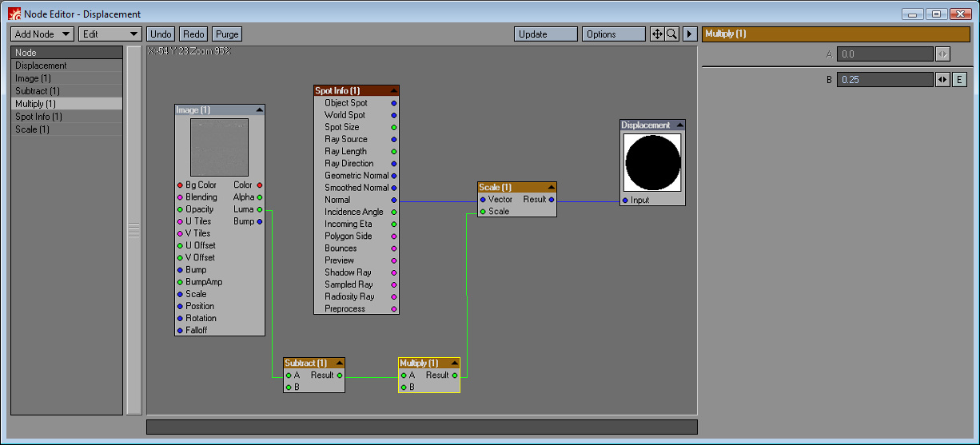Collapse the Multiply (1) node triangle
Screen dimensions: 980x445
pyautogui.click(x=454, y=364)
